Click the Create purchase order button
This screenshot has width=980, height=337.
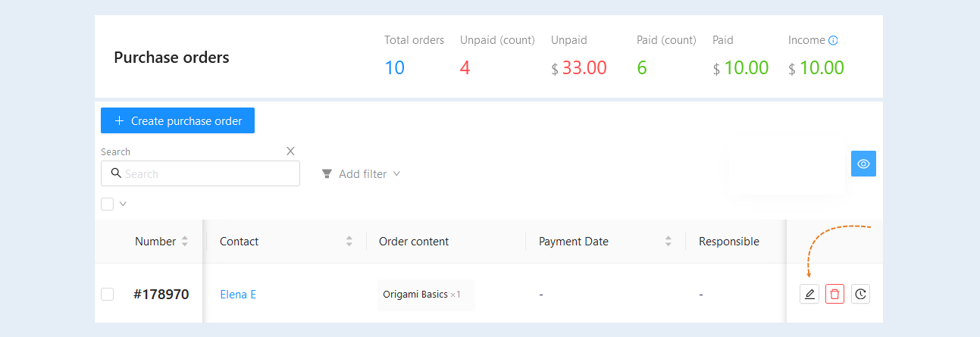pos(177,120)
